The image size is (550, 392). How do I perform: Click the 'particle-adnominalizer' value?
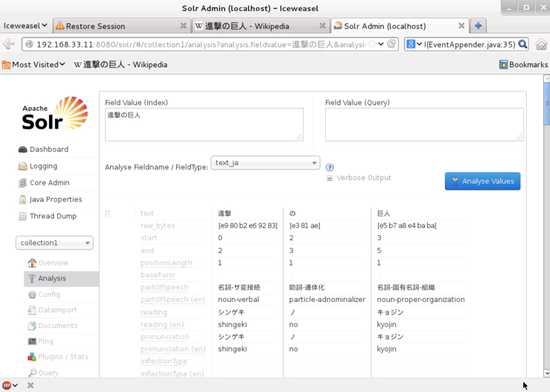(x=327, y=299)
